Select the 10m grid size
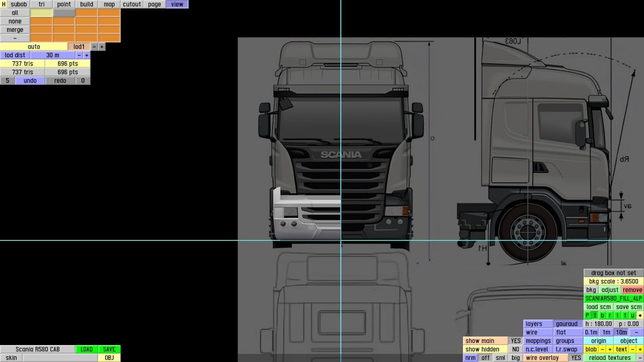The image size is (644, 362). 621,332
